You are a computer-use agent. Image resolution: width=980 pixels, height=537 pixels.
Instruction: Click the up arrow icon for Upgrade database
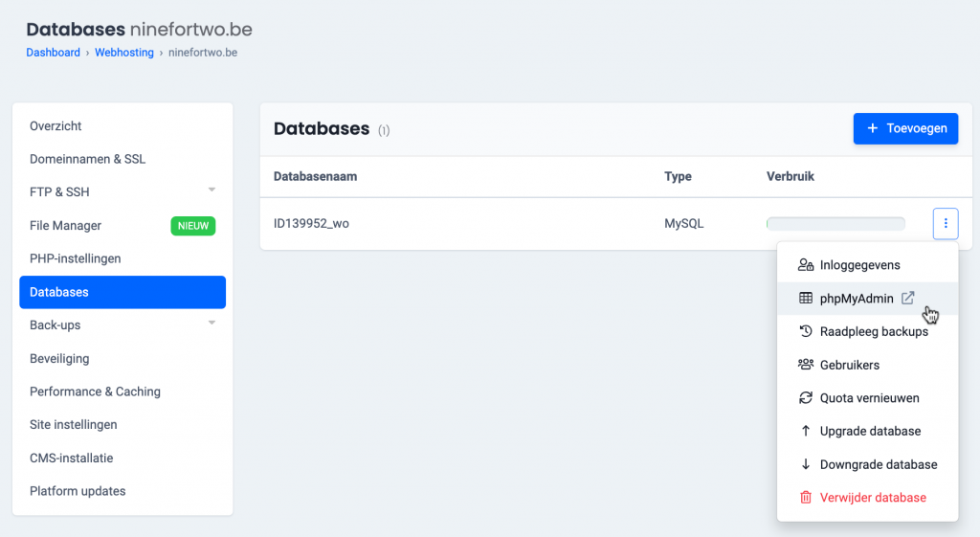coord(806,432)
